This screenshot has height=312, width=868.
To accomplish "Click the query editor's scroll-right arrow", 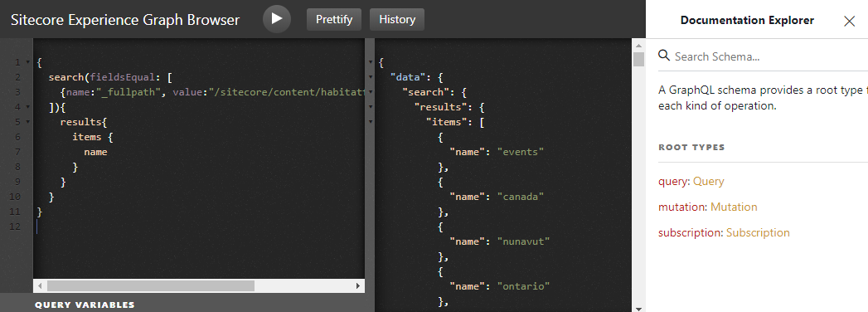I will tap(358, 286).
